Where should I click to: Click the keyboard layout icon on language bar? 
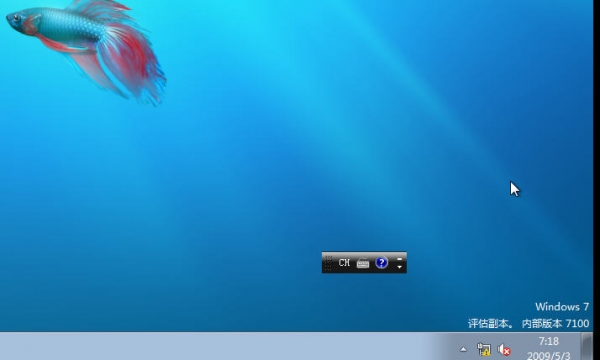[363, 263]
